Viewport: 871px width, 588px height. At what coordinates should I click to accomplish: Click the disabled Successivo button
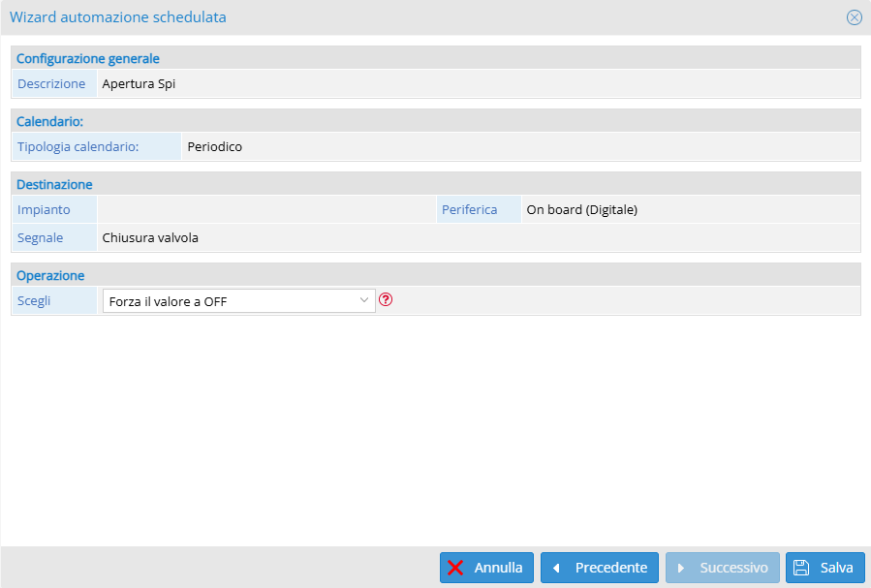722,568
